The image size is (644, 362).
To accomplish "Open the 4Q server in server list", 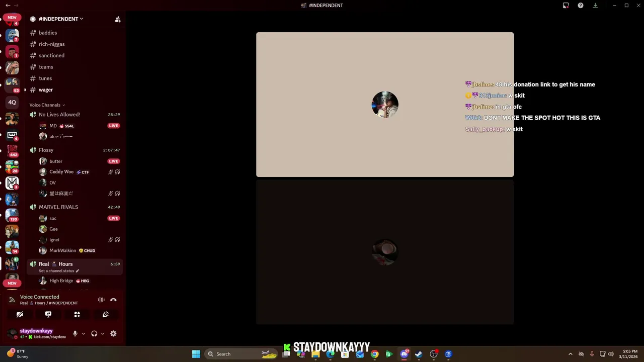I will tap(12, 103).
